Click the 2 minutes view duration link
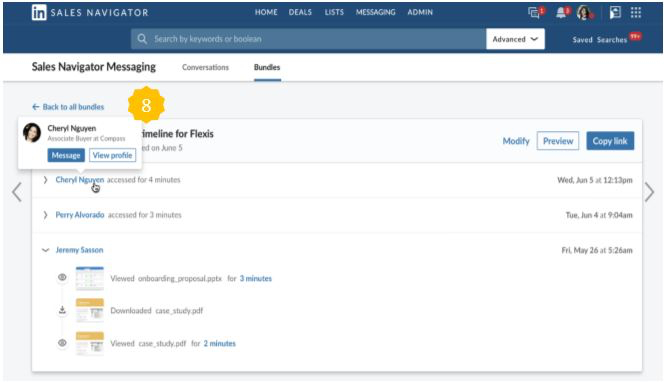Viewport: 664px width, 382px height. [219, 343]
